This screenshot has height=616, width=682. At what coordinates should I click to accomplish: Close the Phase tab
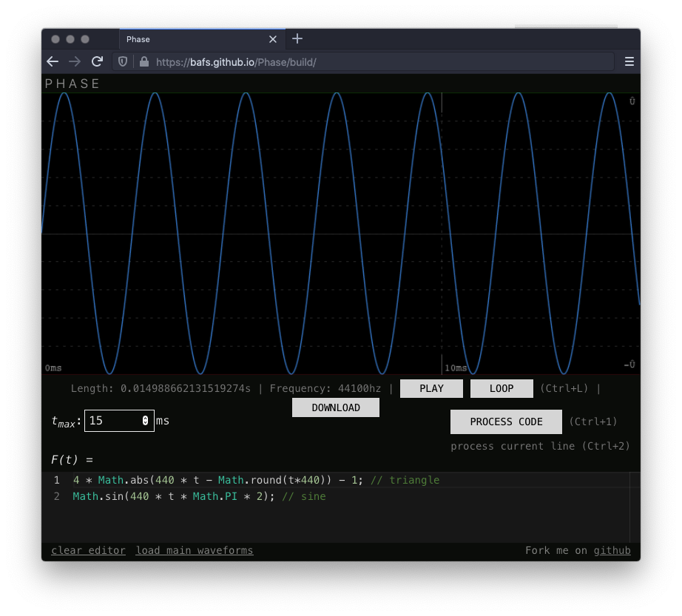coord(273,39)
